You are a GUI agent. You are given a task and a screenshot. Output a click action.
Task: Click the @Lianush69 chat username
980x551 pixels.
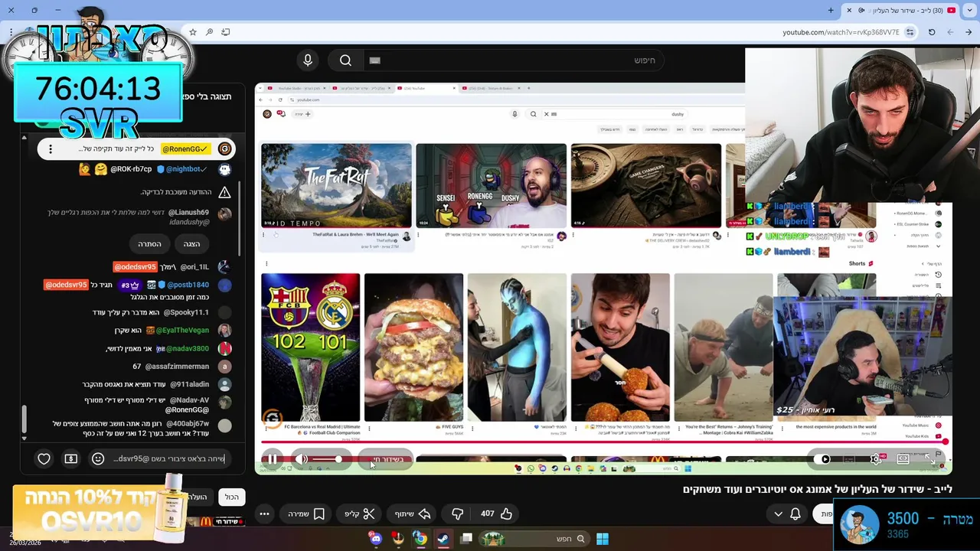coord(188,212)
